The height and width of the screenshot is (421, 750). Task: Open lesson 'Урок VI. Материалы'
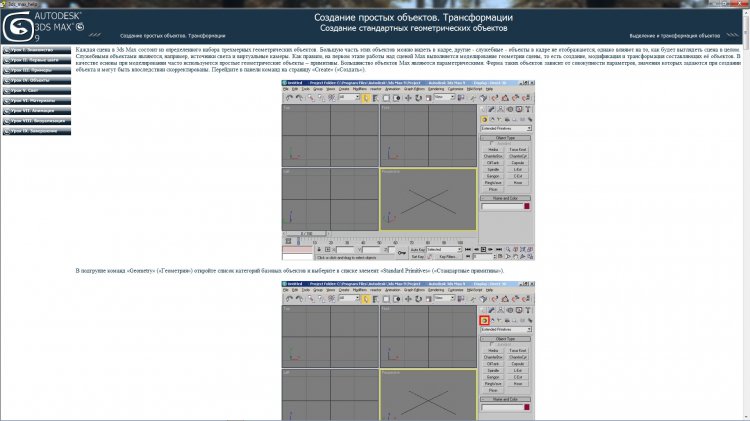pyautogui.click(x=37, y=100)
